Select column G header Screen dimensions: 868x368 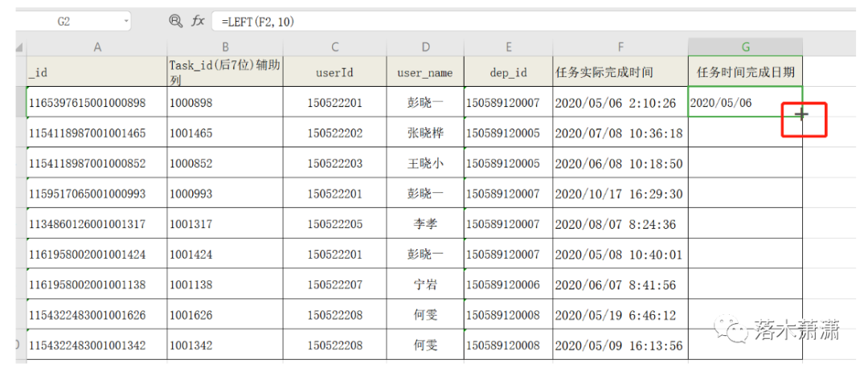(746, 47)
